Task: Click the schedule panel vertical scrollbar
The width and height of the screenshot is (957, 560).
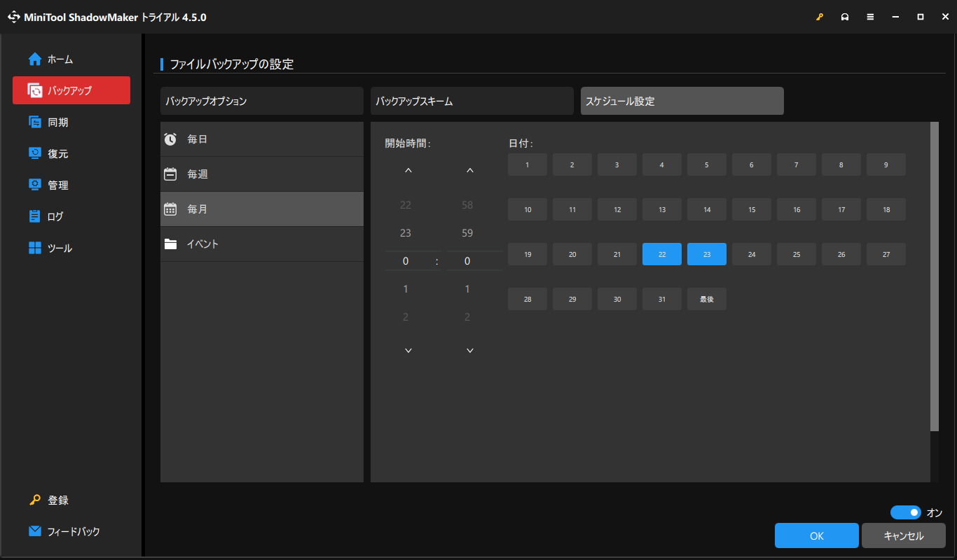Action: point(934,276)
